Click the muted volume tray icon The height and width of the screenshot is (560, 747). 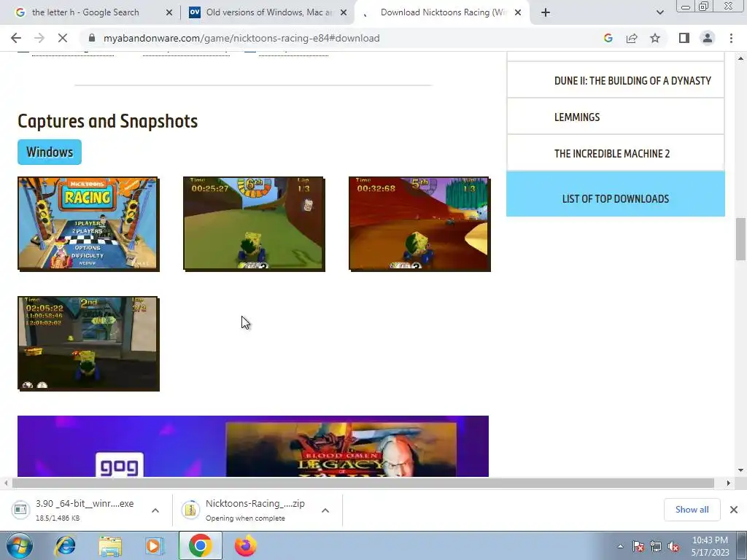coord(673,546)
